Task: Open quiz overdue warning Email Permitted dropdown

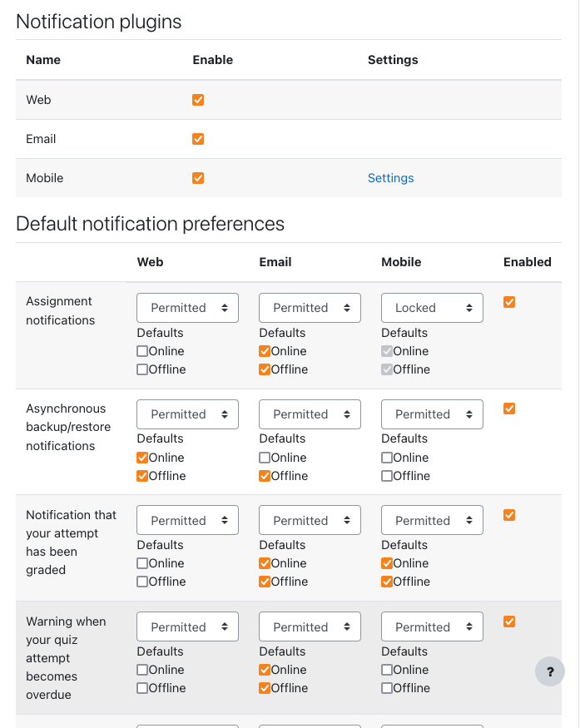Action: coord(310,626)
